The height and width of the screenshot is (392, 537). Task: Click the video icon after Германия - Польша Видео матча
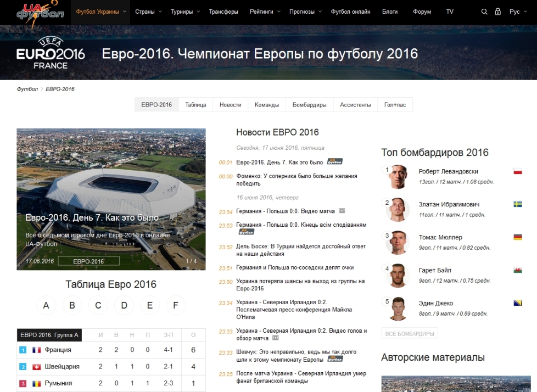coord(342,211)
